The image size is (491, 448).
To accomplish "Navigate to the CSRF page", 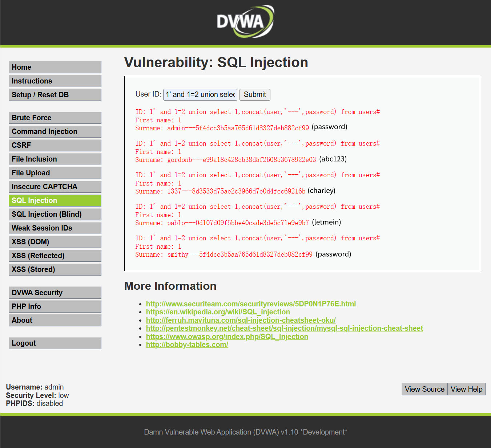I will point(55,145).
